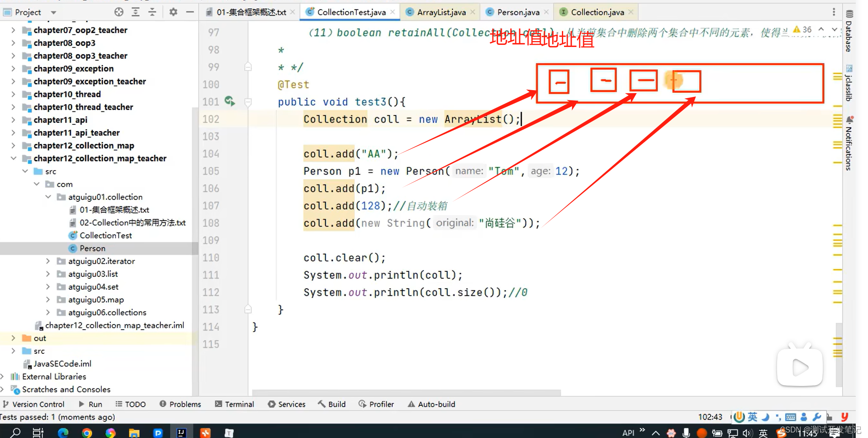
Task: Open editor tabs more-options menu
Action: [834, 12]
